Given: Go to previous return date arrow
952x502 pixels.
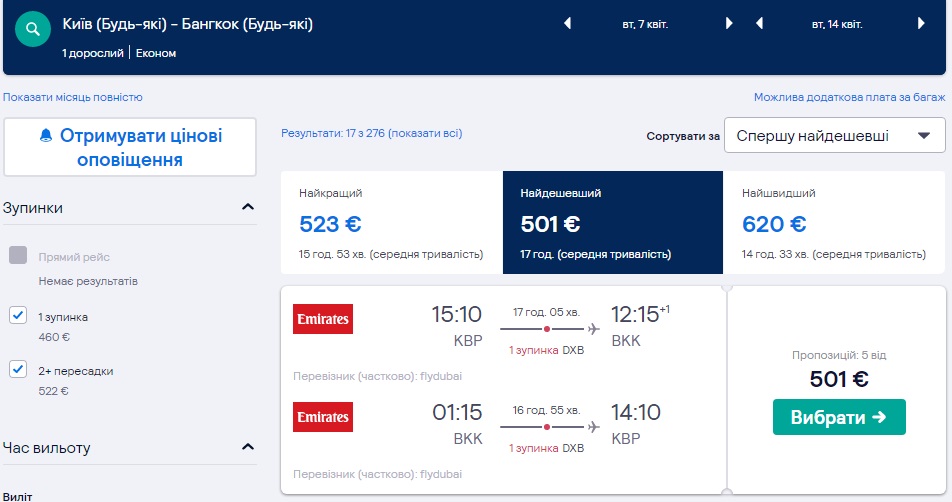Looking at the screenshot, I should (760, 24).
